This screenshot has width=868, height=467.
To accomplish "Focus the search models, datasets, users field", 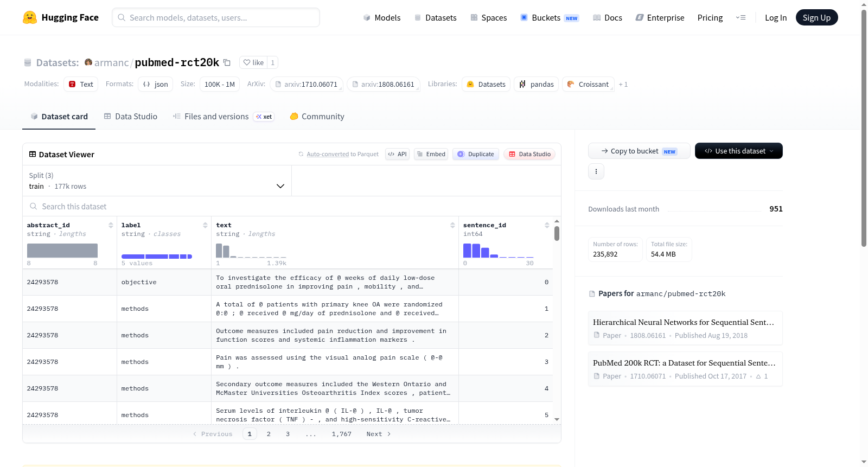I will pyautogui.click(x=216, y=17).
